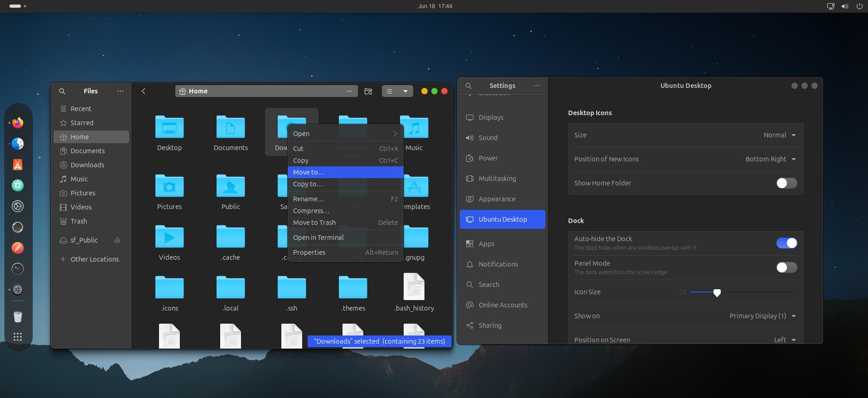Go to Recent in Files sidebar

[91, 109]
